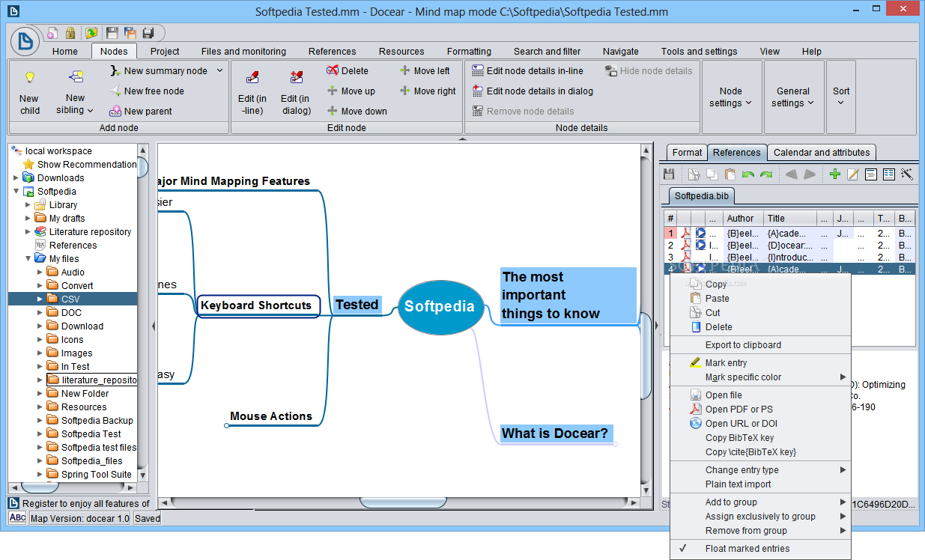Select the Softpedia.bib tab
Screen dimensions: 925x560
(702, 196)
